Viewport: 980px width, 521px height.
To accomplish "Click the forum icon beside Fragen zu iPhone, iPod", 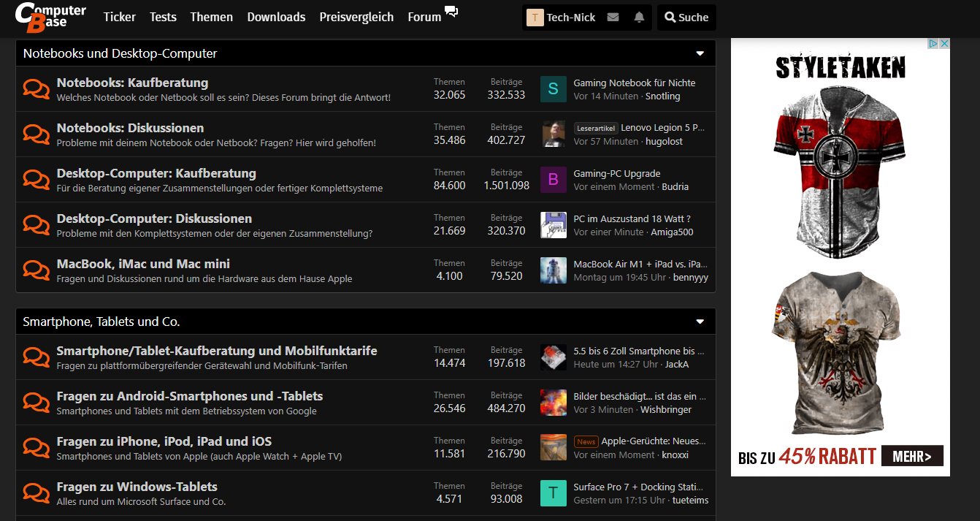I will pos(36,448).
